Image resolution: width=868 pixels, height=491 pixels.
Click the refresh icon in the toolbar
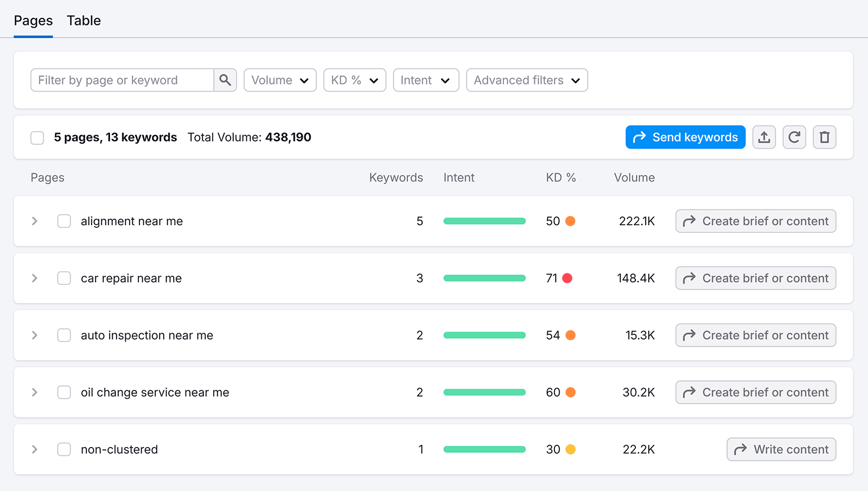(794, 137)
